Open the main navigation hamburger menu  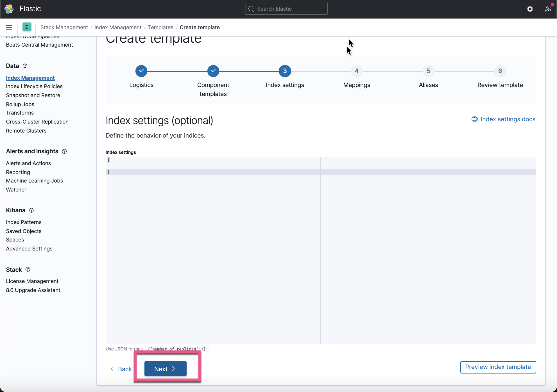[x=9, y=27]
